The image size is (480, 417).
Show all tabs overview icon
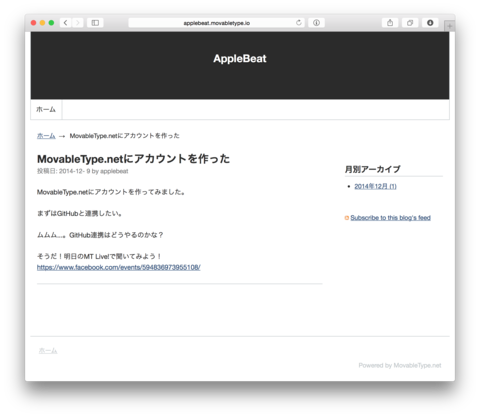(410, 23)
